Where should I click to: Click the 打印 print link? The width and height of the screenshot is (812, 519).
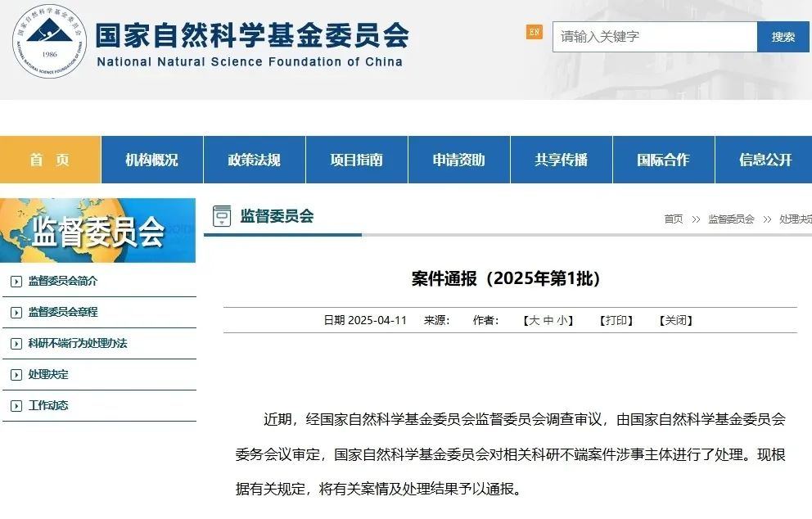click(616, 321)
